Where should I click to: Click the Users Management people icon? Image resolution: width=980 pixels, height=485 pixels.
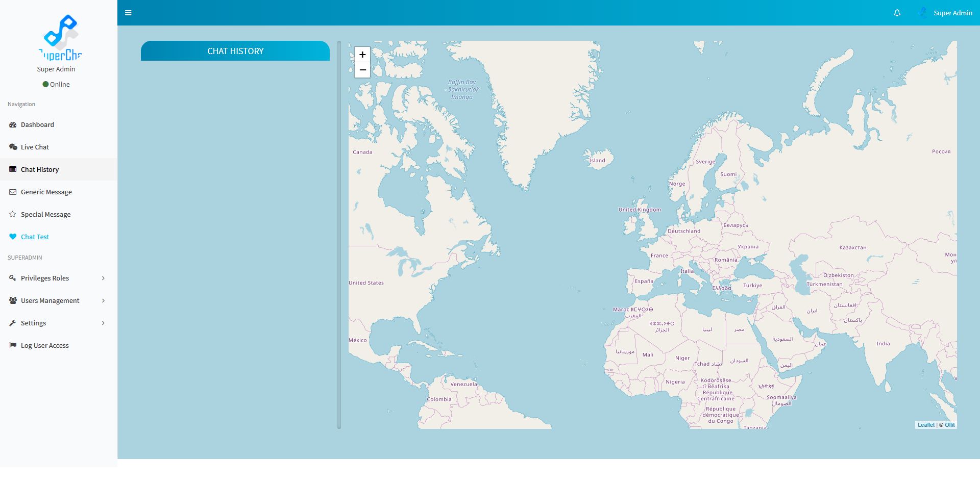[13, 301]
